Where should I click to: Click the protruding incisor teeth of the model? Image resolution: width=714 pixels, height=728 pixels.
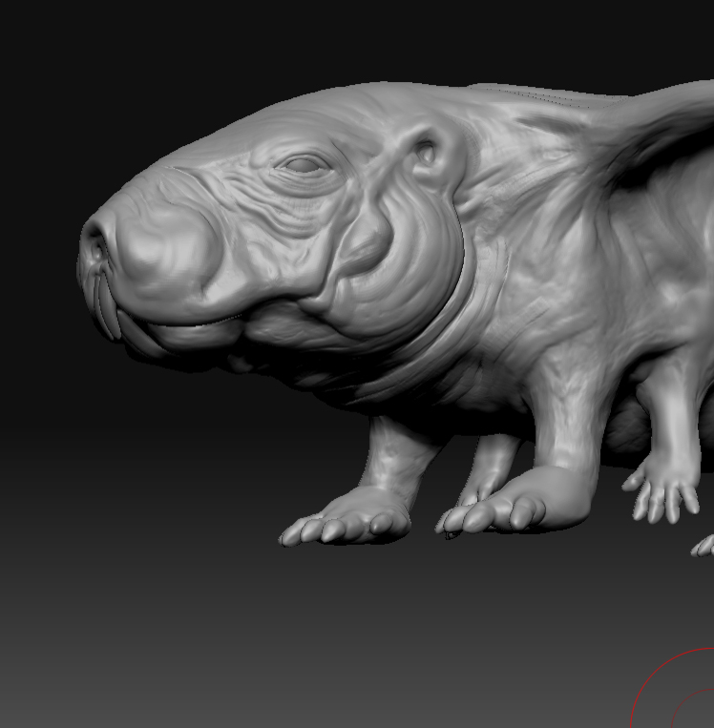click(107, 306)
